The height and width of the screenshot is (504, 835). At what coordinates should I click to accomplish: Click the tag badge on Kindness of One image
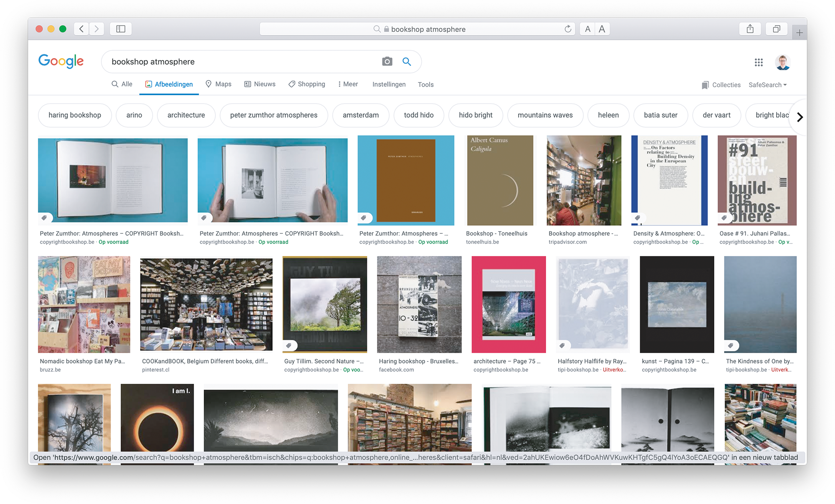point(731,345)
